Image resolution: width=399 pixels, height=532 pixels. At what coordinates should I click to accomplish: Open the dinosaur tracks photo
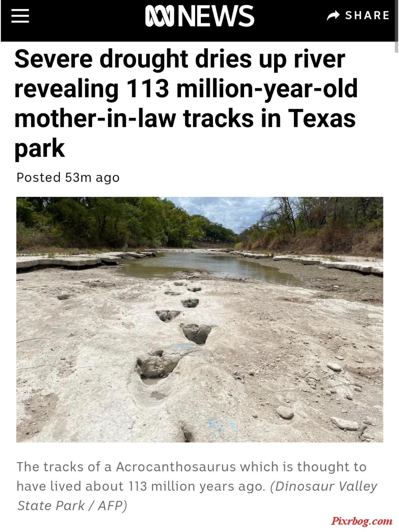coord(199,320)
